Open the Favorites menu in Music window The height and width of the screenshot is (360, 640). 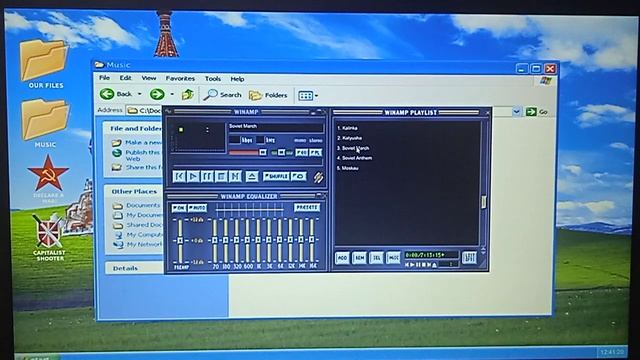tap(180, 78)
